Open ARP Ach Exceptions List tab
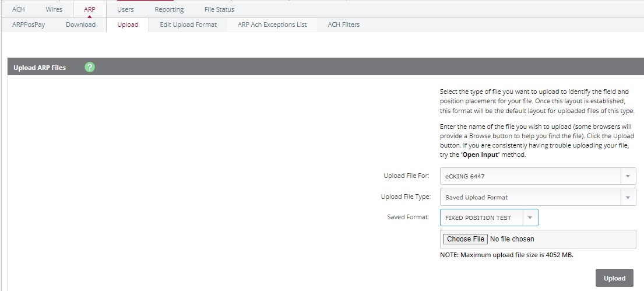 [272, 24]
